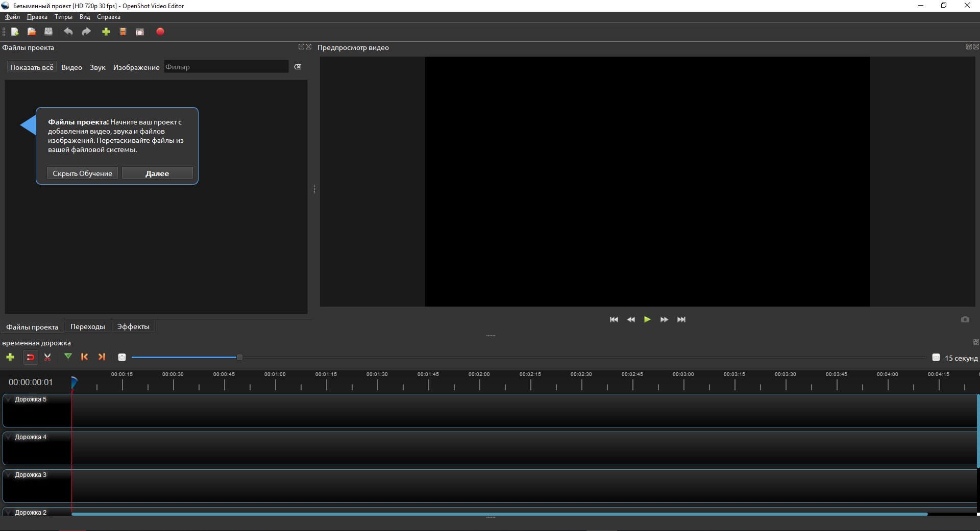This screenshot has height=531, width=980.
Task: Open the Файл menu
Action: [x=12, y=17]
